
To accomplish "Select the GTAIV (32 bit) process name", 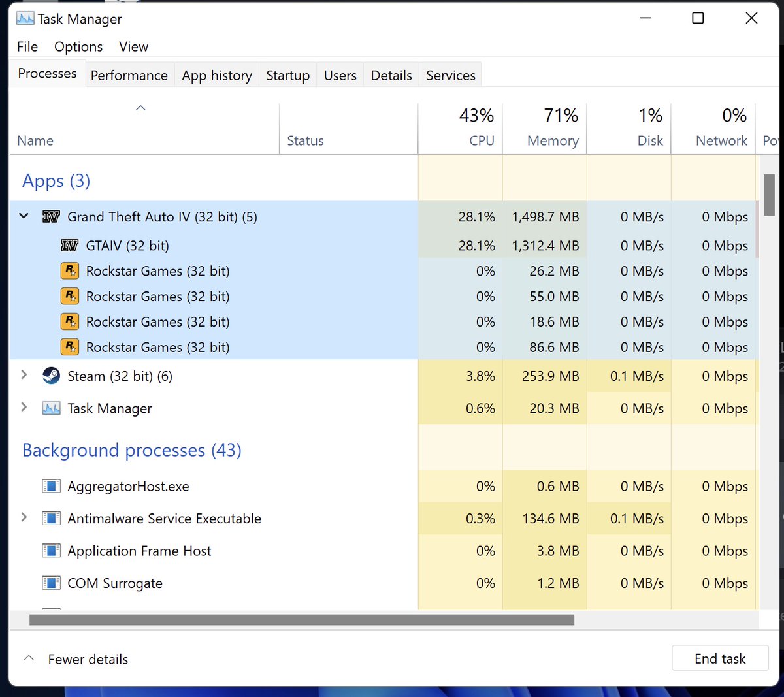I will click(x=127, y=246).
